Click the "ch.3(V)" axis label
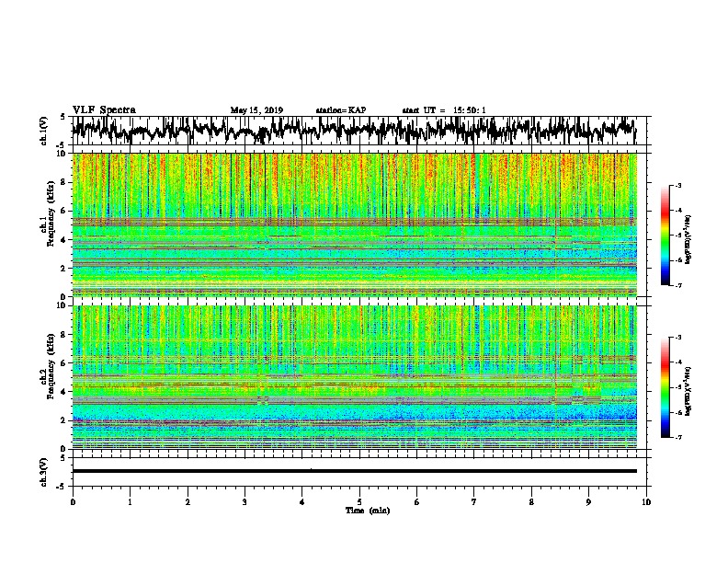 click(44, 472)
